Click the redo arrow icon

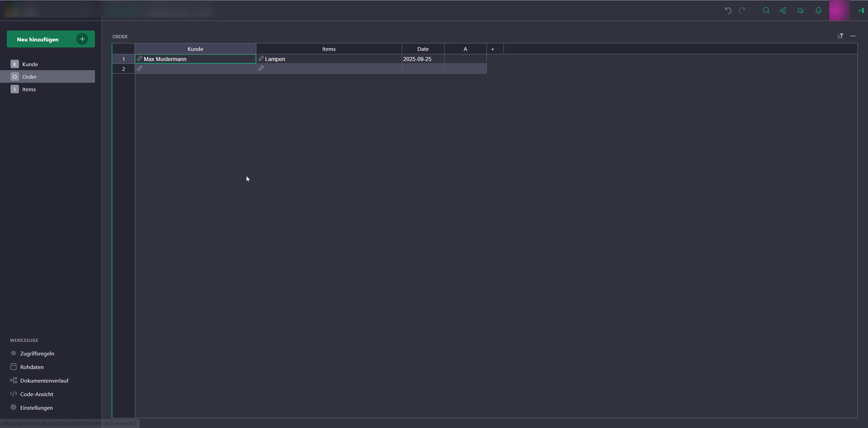coord(742,11)
